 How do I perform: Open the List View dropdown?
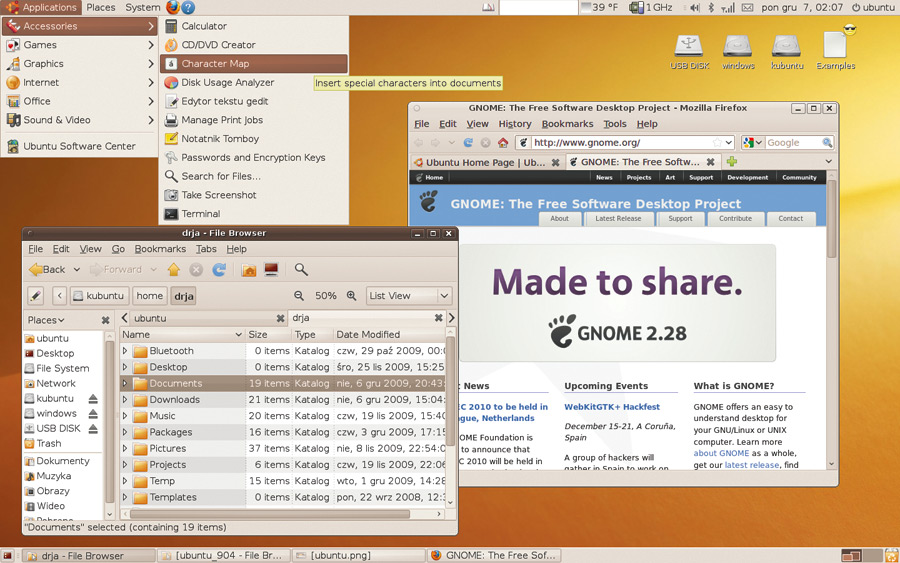[409, 296]
